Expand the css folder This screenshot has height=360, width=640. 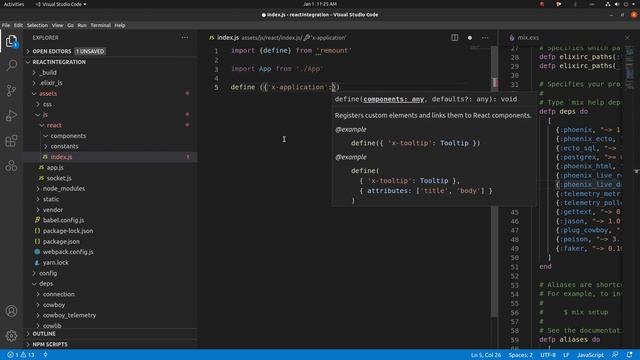point(47,104)
